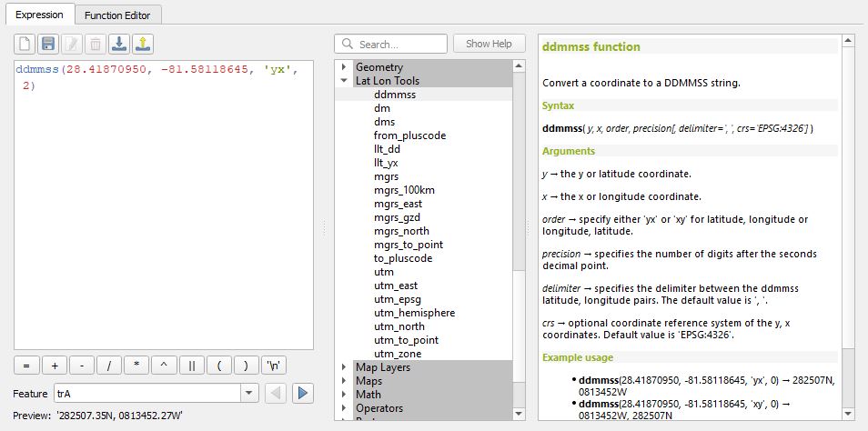Image resolution: width=868 pixels, height=431 pixels.
Task: Click function list scrollbar down arrow
Action: (x=519, y=414)
